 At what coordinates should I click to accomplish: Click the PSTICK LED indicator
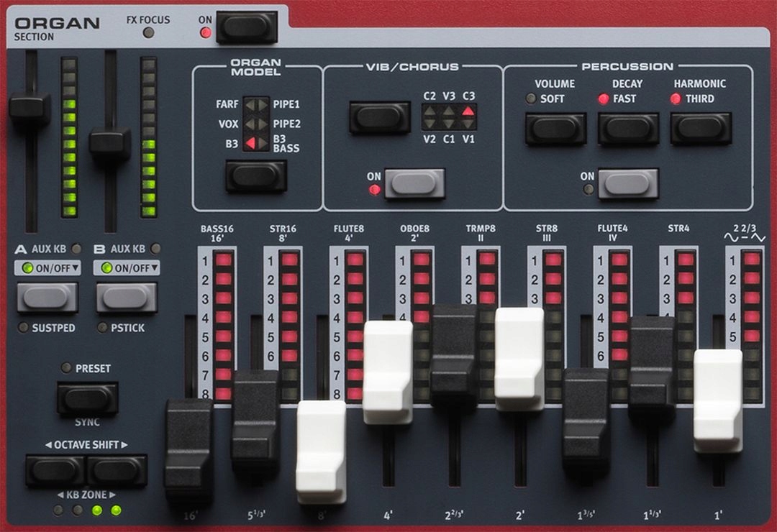[102, 327]
